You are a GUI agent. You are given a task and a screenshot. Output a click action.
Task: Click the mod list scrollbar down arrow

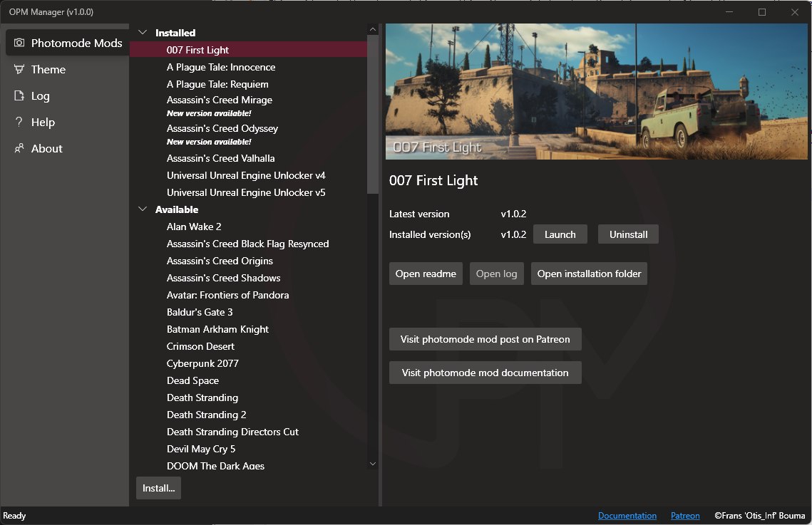click(373, 464)
